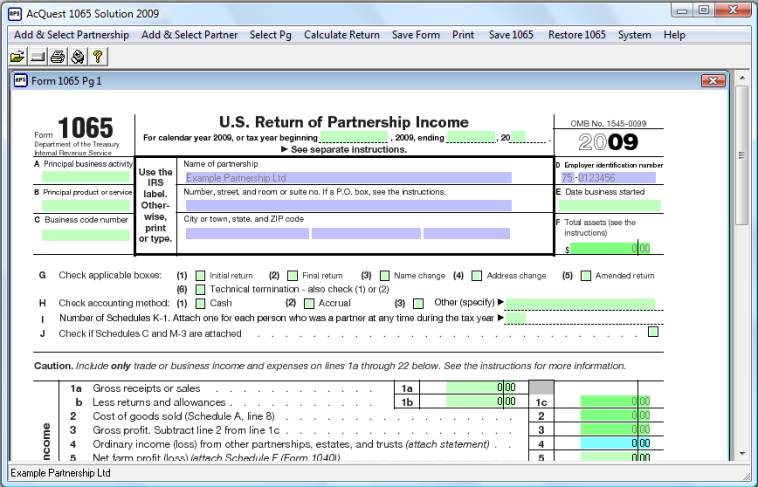Click the Number of Schedules K-1 field
This screenshot has width=758, height=487.
click(x=515, y=318)
